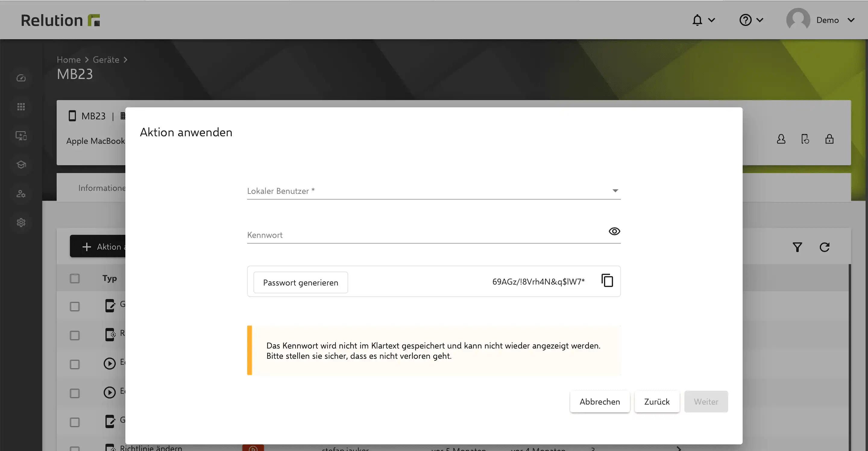Click the device refresh icon in header
The height and width of the screenshot is (451, 868).
point(805,139)
